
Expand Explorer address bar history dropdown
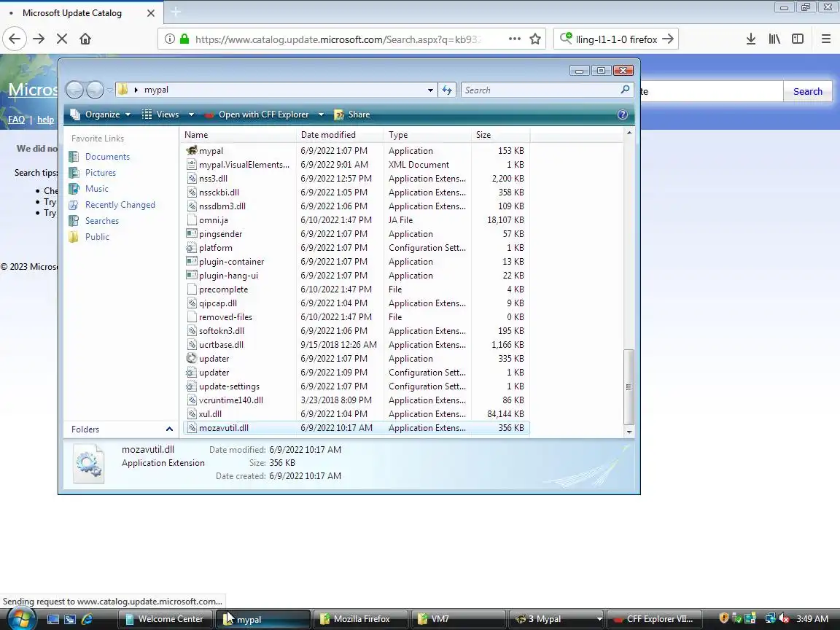pos(430,90)
